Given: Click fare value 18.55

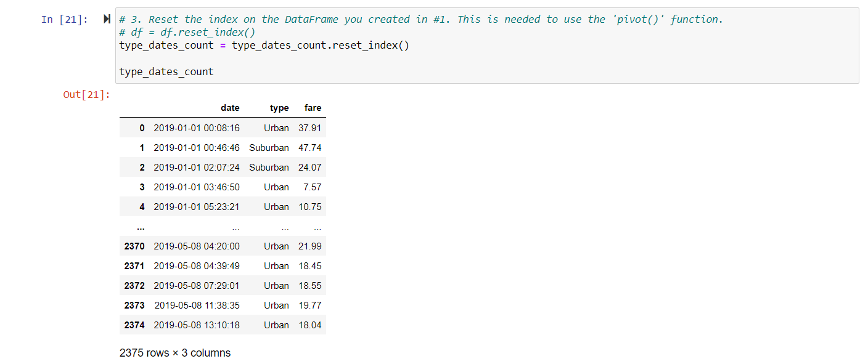Looking at the screenshot, I should 310,286.
